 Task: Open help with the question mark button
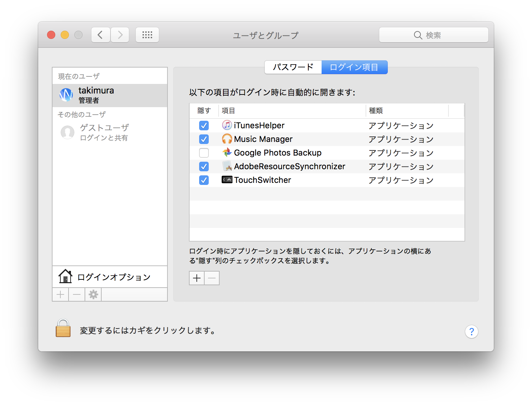[472, 332]
